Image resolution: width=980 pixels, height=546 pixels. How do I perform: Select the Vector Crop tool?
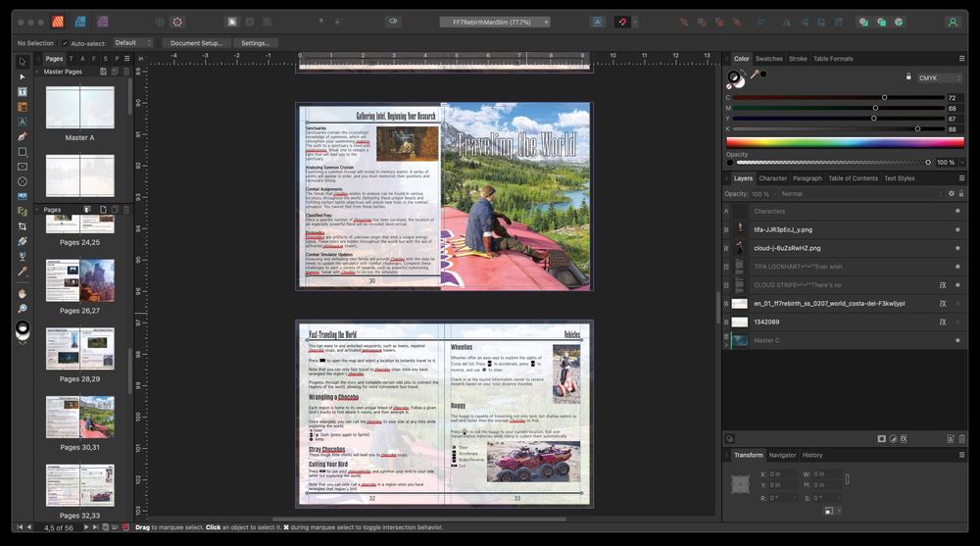(23, 226)
